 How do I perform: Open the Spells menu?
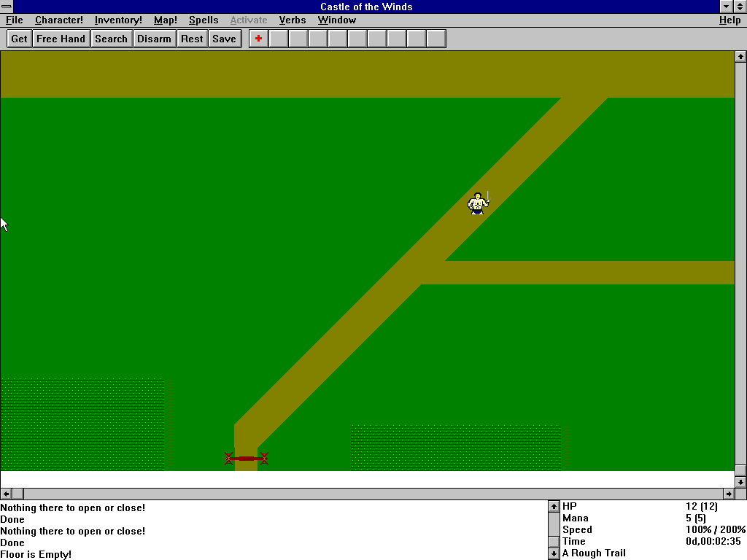pyautogui.click(x=204, y=20)
